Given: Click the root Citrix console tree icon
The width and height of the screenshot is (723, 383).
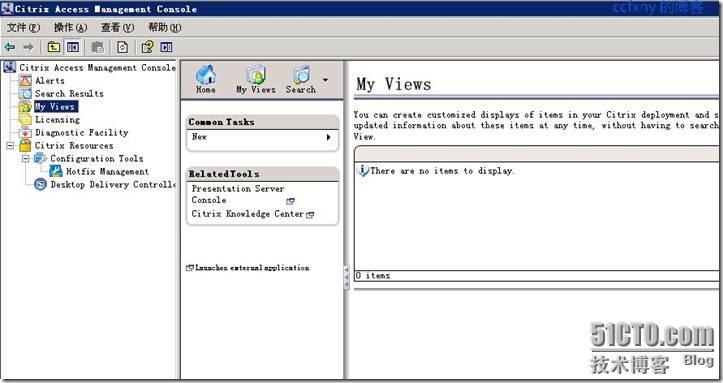Looking at the screenshot, I should (10, 67).
